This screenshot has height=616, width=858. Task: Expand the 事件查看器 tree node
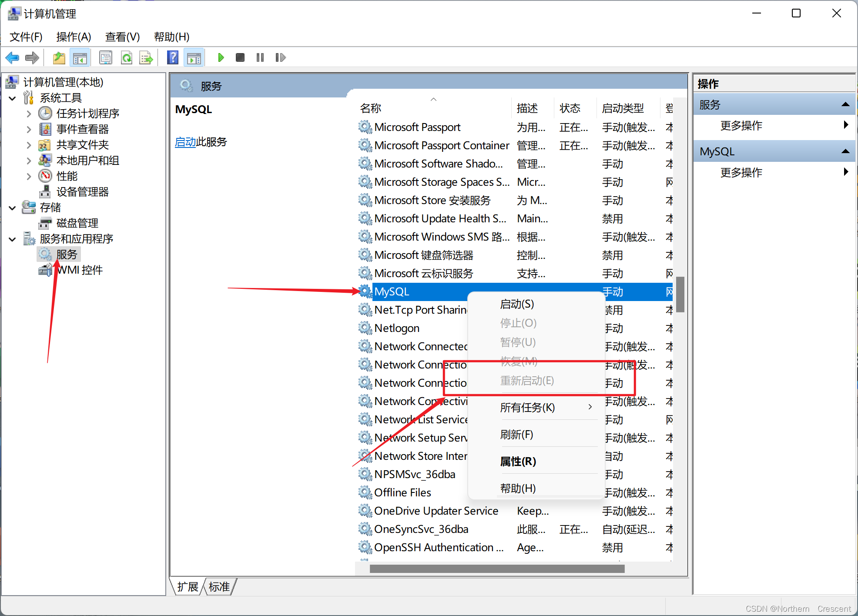[x=29, y=130]
